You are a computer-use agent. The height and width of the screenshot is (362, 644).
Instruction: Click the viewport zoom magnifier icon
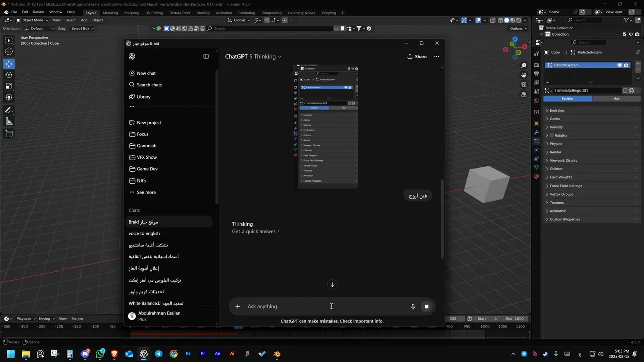pos(524,66)
